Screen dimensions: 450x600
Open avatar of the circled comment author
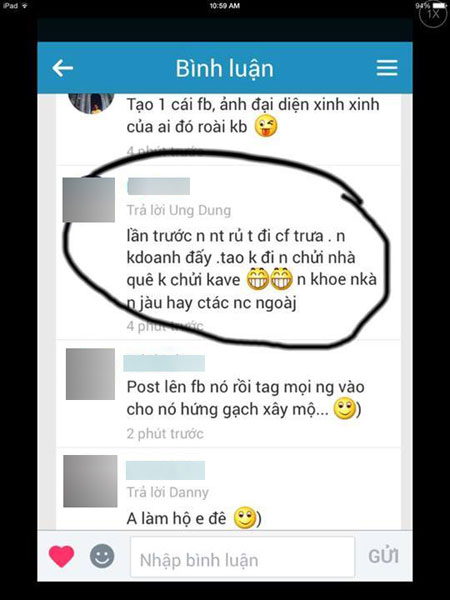(x=89, y=200)
